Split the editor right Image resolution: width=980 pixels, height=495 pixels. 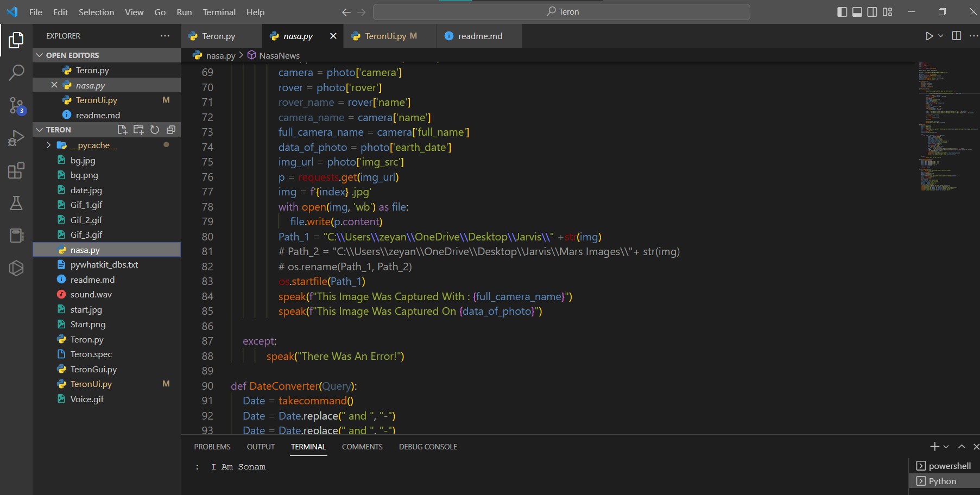click(x=957, y=36)
